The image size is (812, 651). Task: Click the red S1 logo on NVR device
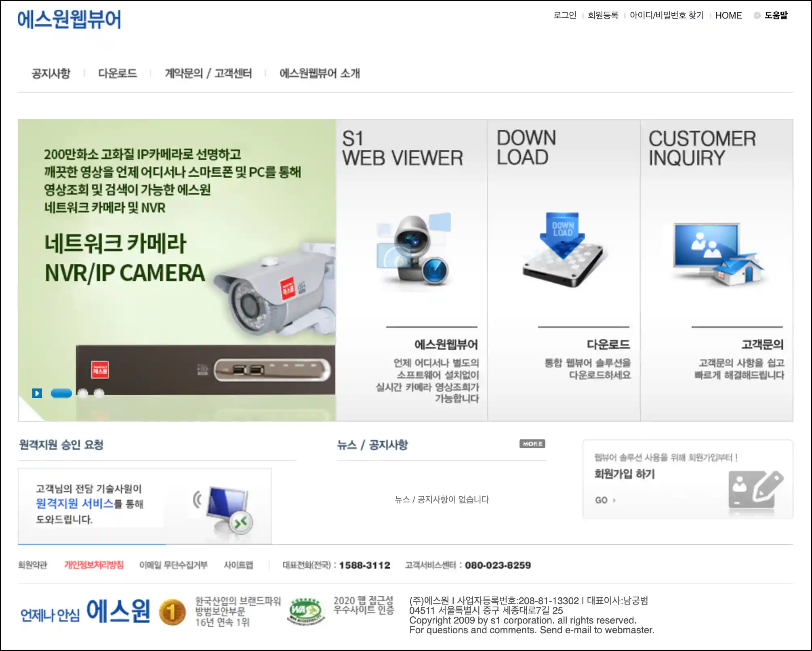coord(100,370)
